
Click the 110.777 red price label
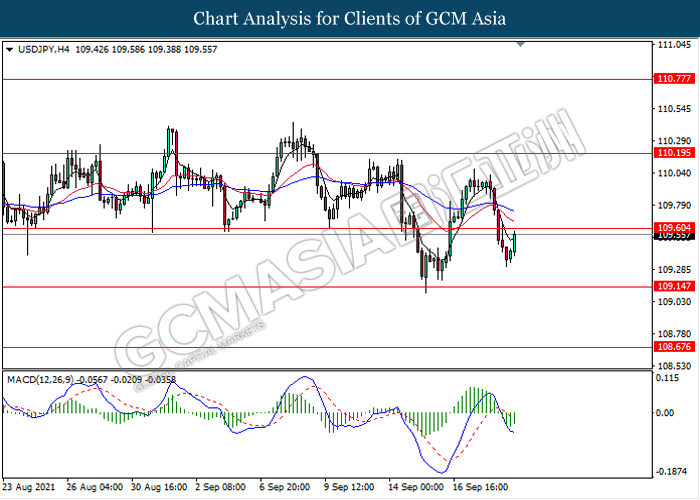tap(674, 79)
